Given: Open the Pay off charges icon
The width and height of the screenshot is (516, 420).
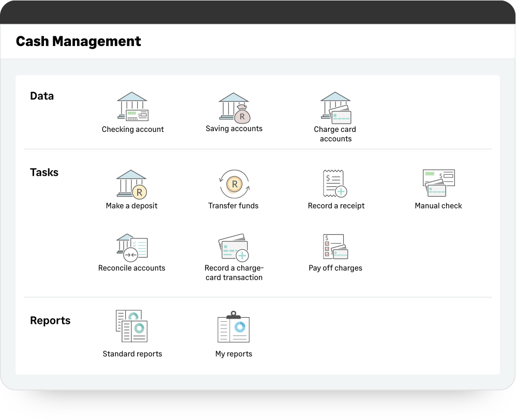Looking at the screenshot, I should pos(335,247).
